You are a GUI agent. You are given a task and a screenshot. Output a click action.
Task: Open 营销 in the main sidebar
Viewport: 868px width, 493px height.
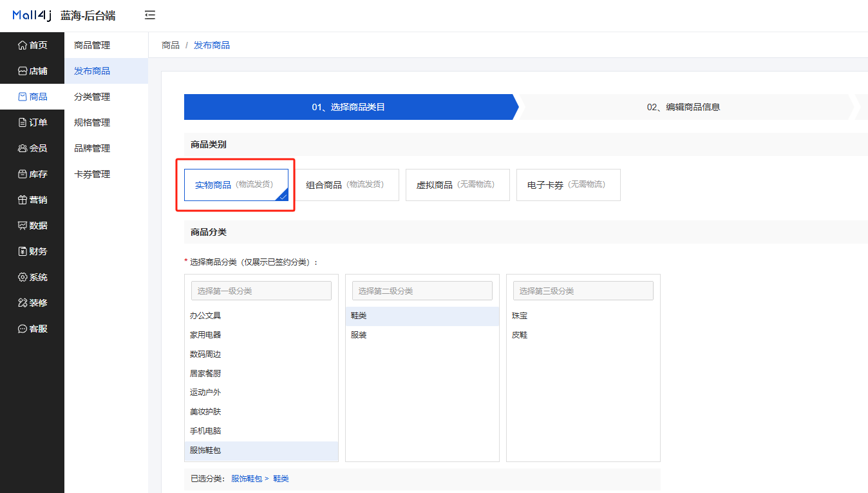coord(32,200)
